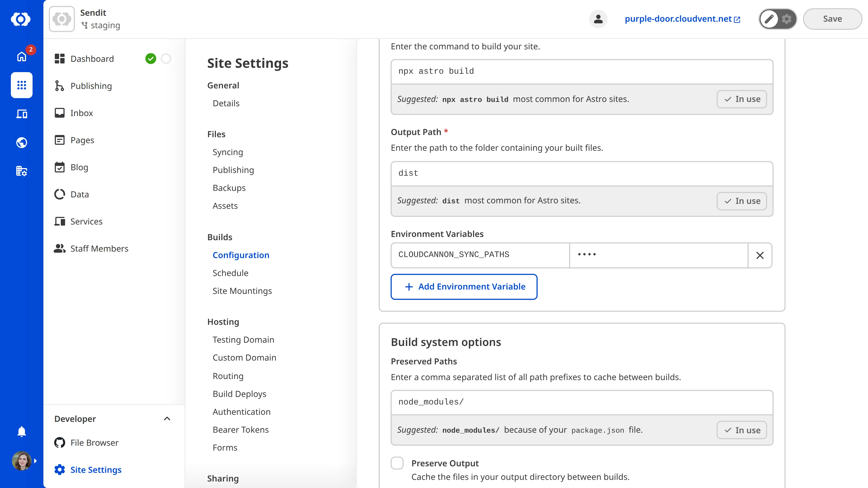Click the Site Settings gear icon in sidebar
The width and height of the screenshot is (868, 488).
pos(59,470)
